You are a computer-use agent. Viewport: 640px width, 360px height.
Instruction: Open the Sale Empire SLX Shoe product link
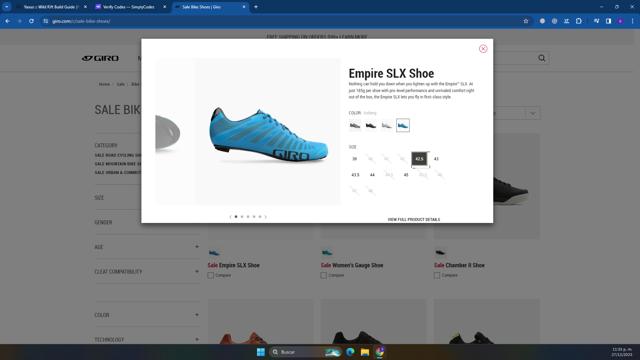pos(233,265)
